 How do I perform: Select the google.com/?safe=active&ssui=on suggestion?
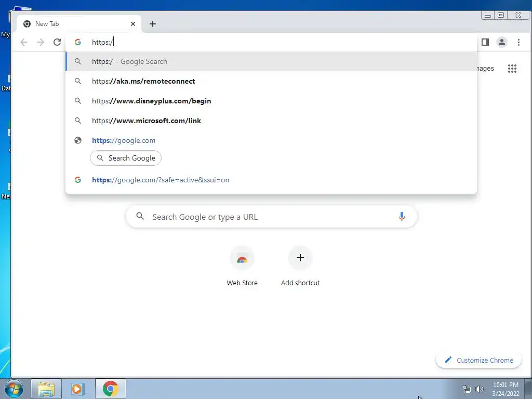click(271, 180)
